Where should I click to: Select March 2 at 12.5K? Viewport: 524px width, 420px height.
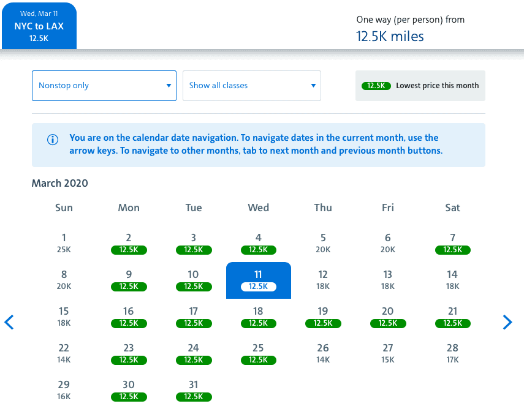129,244
